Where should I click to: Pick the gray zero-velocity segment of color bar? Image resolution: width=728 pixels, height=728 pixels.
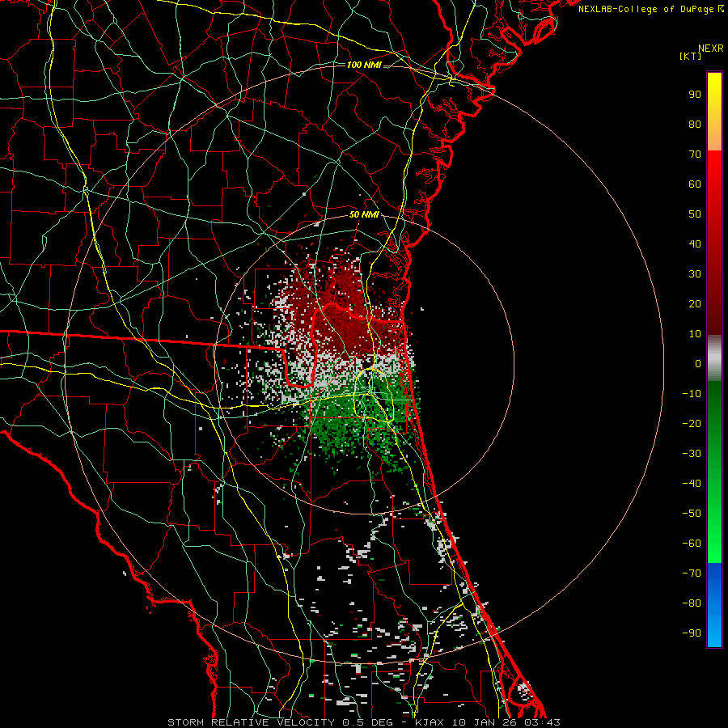[x=714, y=358]
